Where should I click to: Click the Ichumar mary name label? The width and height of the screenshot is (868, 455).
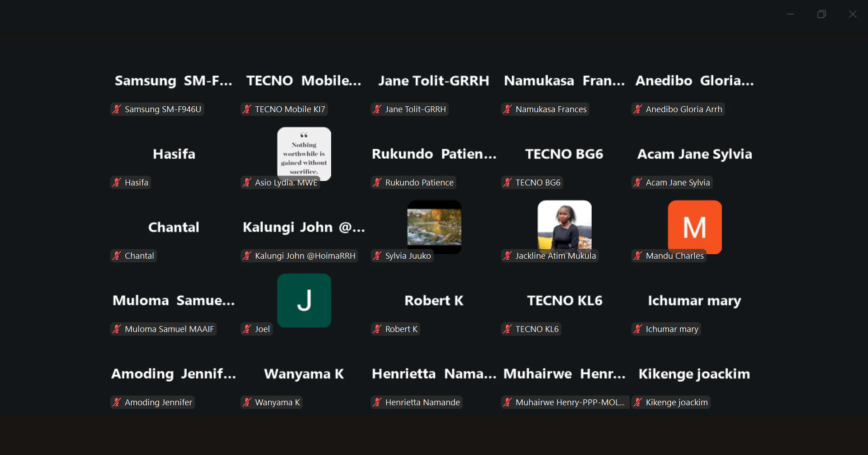coord(672,329)
